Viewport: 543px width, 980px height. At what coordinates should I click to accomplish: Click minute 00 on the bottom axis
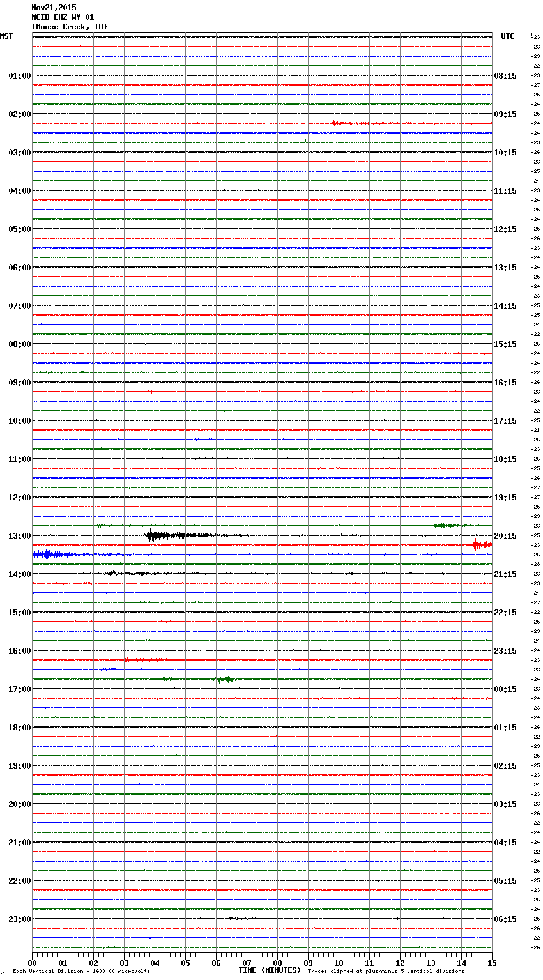pyautogui.click(x=32, y=963)
